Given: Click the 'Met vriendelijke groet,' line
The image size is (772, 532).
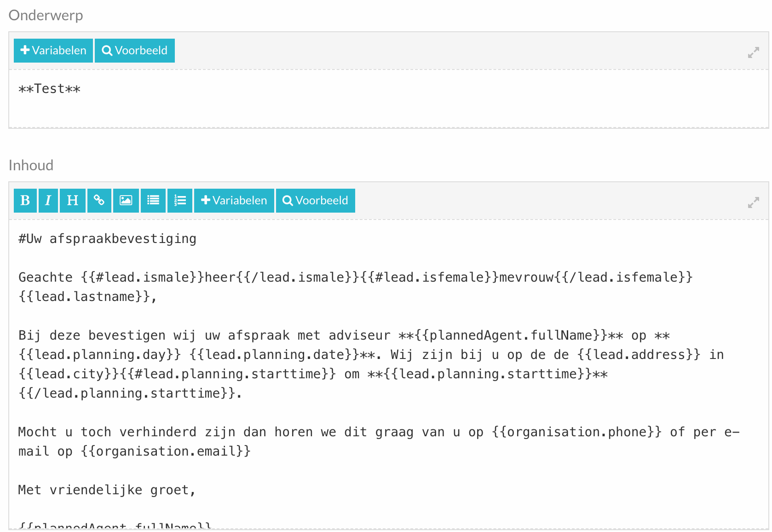Looking at the screenshot, I should [107, 490].
